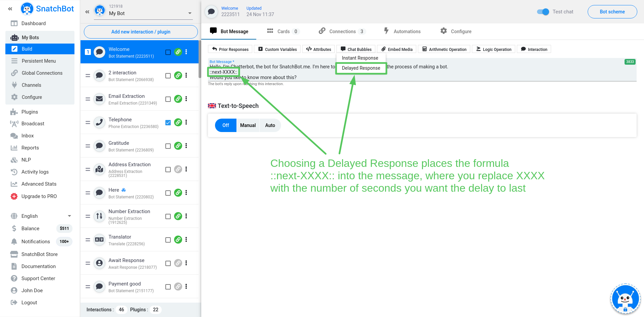Image resolution: width=644 pixels, height=317 pixels.
Task: Click the green connection icon on Telephone row
Action: coord(178,122)
